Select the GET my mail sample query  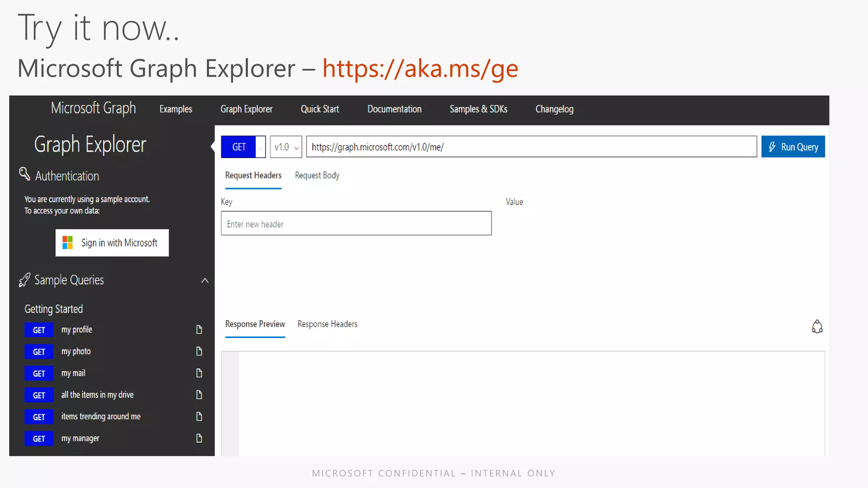pyautogui.click(x=73, y=373)
